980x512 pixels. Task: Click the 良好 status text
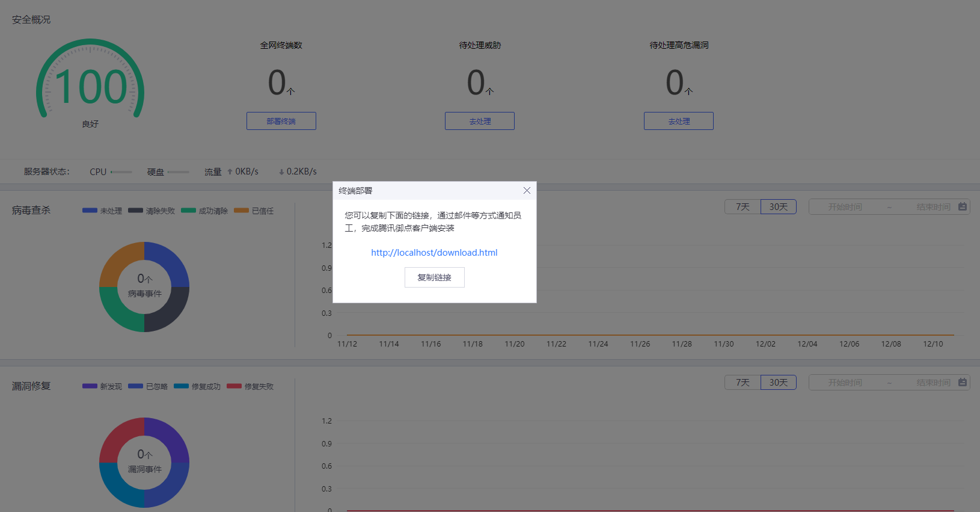pyautogui.click(x=90, y=124)
